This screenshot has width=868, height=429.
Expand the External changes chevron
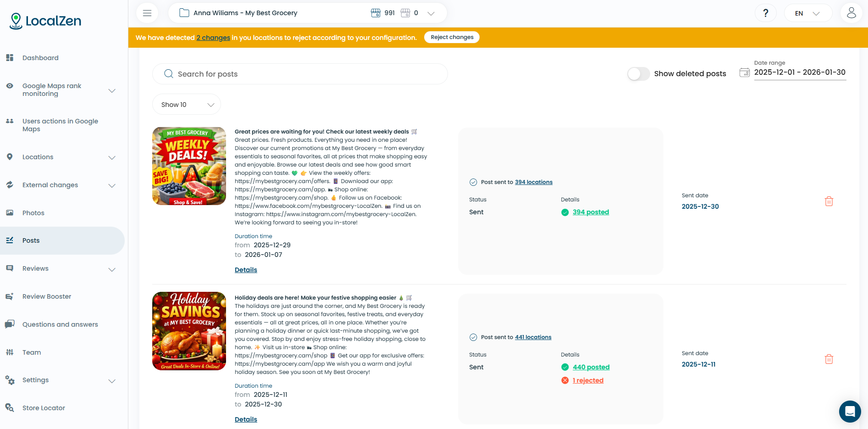pyautogui.click(x=112, y=185)
